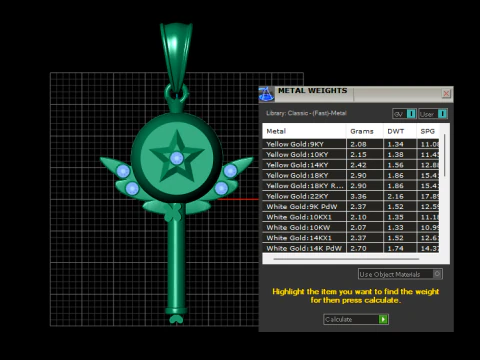The width and height of the screenshot is (480, 360).
Task: Click the Grams column header
Action: [364, 131]
